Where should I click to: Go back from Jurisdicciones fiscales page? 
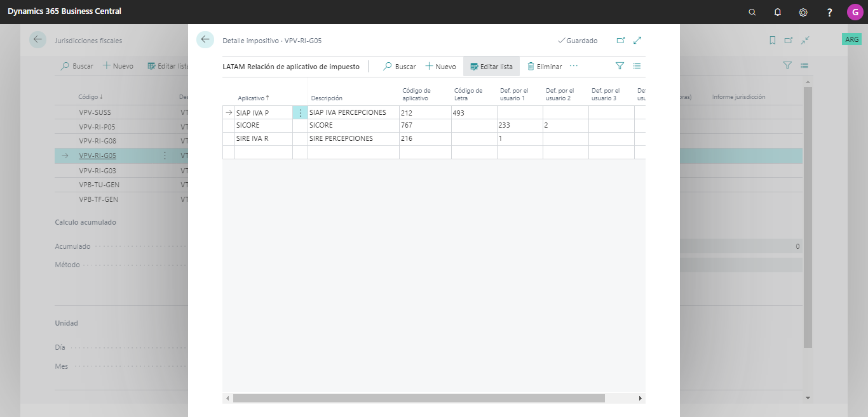tap(37, 39)
